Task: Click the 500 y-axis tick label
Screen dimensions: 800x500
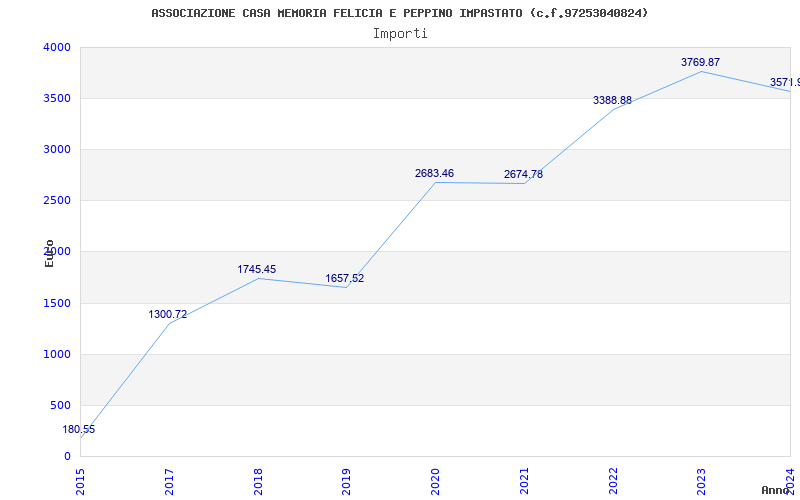Action: (x=61, y=406)
